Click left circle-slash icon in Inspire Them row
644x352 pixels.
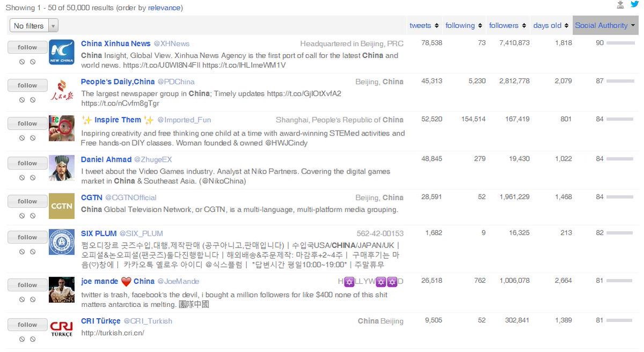click(22, 138)
